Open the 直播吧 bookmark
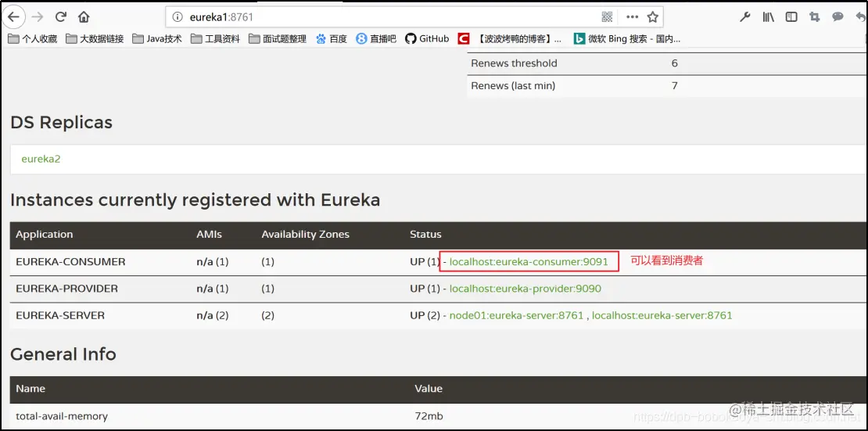Image resolution: width=868 pixels, height=431 pixels. tap(376, 39)
